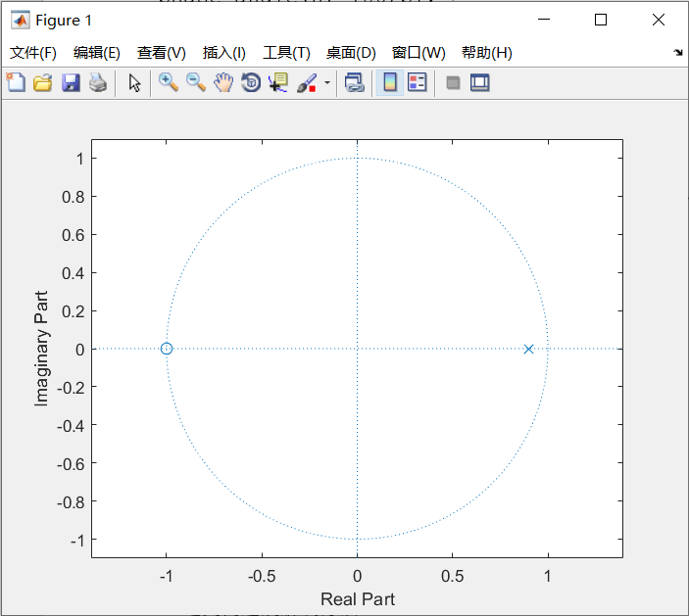Click the MATLAB logo in title bar
The width and height of the screenshot is (689, 616).
[21, 21]
